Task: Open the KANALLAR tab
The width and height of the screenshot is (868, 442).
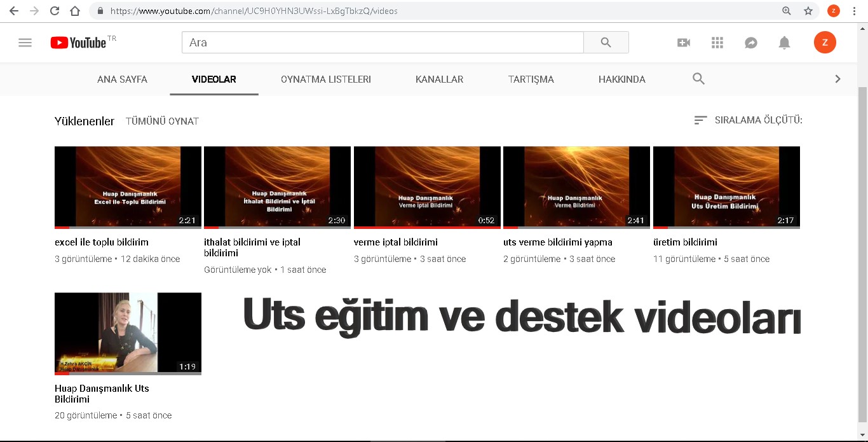Action: [x=440, y=79]
